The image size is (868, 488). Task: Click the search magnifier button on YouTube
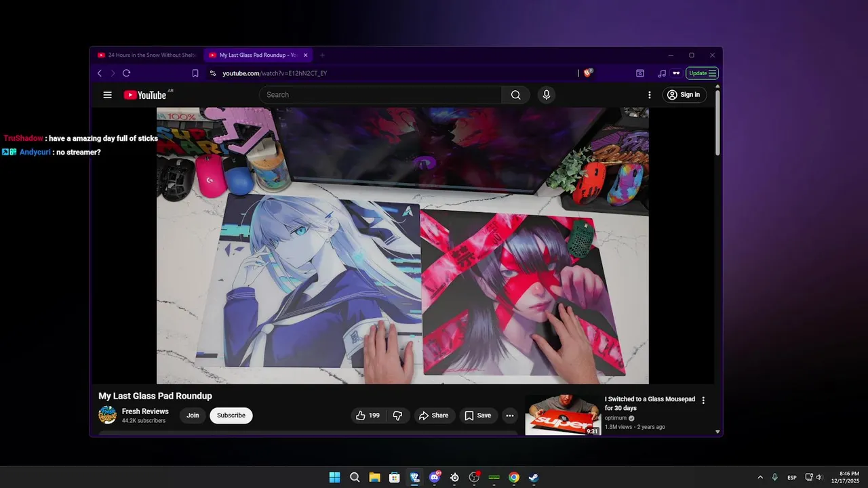[x=516, y=95]
